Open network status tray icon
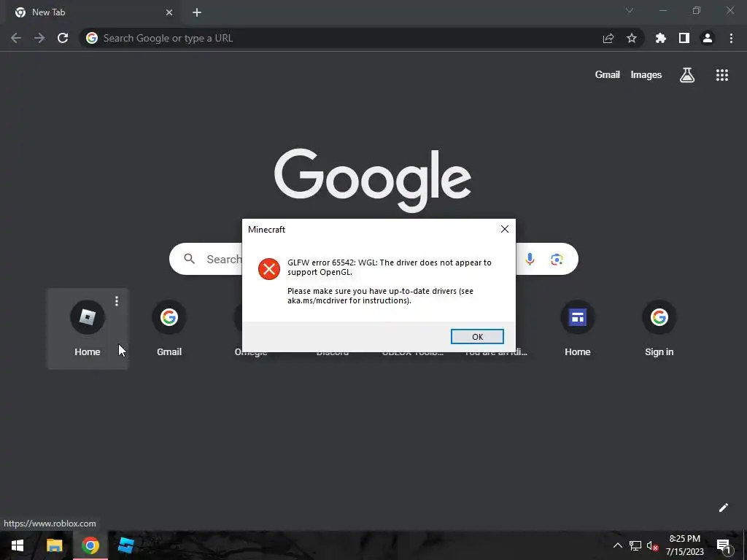Viewport: 747px width, 560px height. pyautogui.click(x=635, y=545)
